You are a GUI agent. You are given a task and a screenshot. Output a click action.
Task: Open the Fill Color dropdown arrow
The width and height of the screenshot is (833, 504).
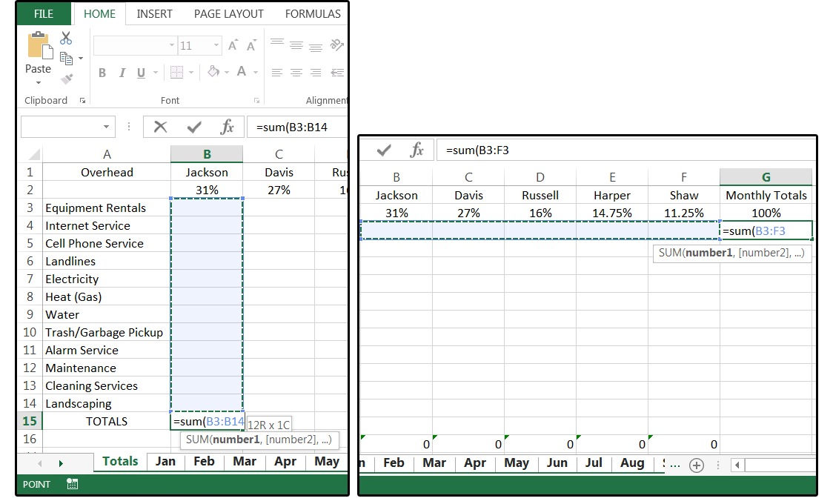(227, 72)
